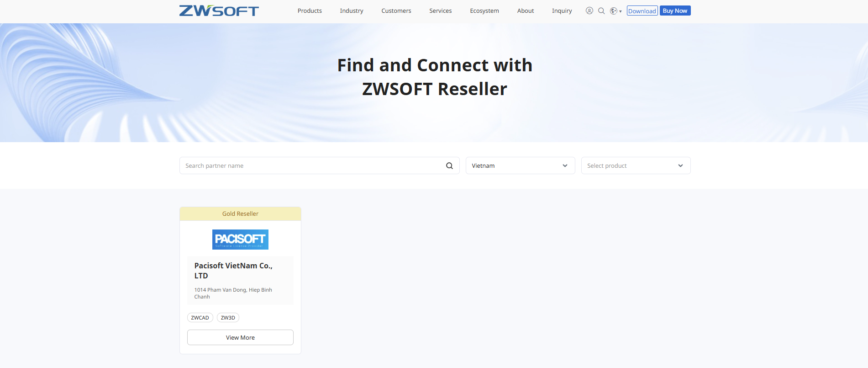The height and width of the screenshot is (368, 868).
Task: Click the search icon in partner name field
Action: [x=449, y=165]
